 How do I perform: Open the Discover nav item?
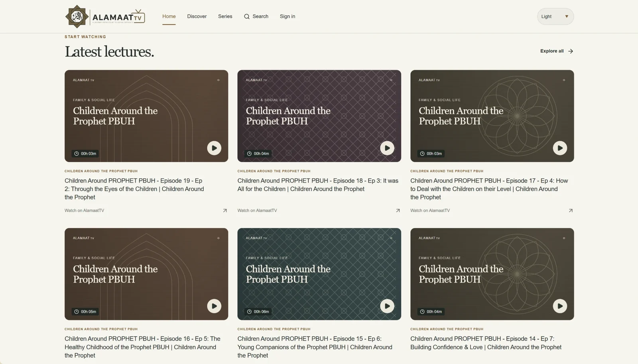pos(197,16)
